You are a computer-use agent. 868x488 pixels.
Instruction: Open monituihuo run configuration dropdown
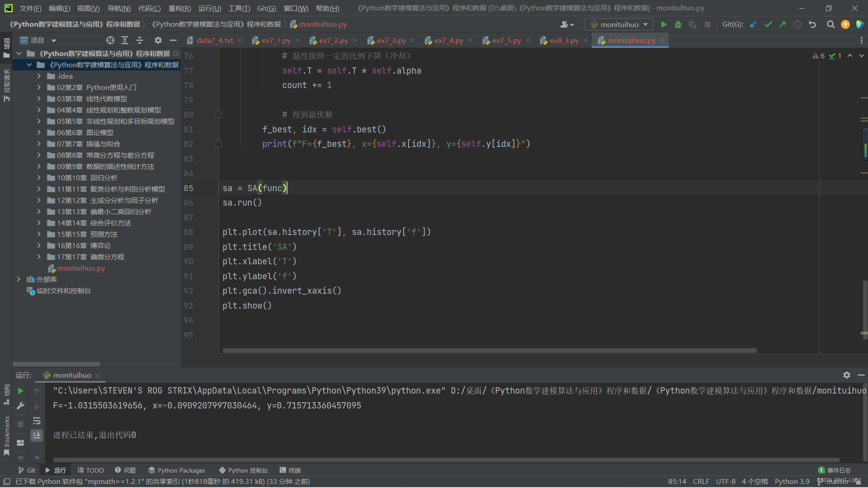619,24
